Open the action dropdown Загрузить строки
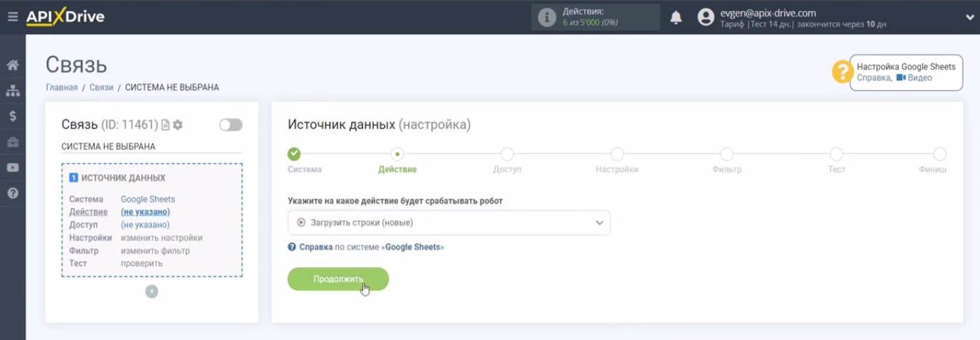Image resolution: width=980 pixels, height=340 pixels. (x=449, y=223)
